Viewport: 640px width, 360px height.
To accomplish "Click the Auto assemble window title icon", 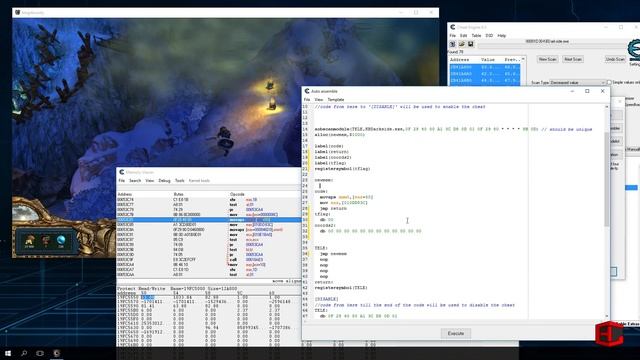I will [307, 91].
